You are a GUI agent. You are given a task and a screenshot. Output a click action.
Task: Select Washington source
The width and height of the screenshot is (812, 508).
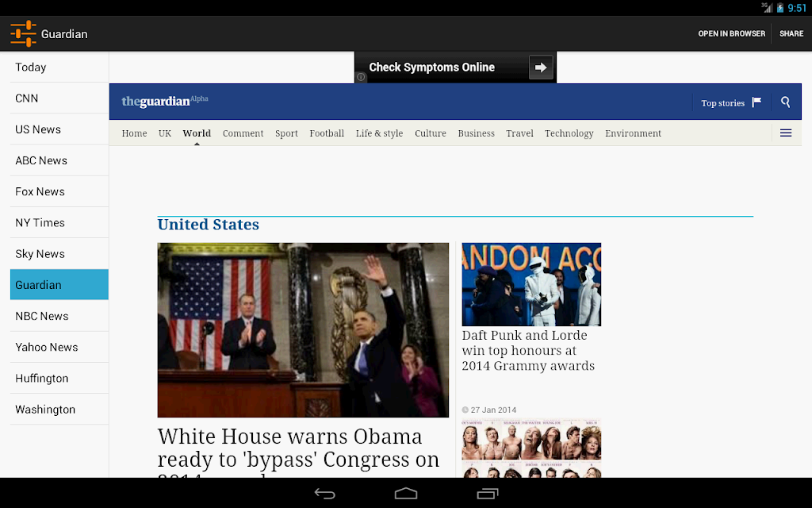(59, 409)
